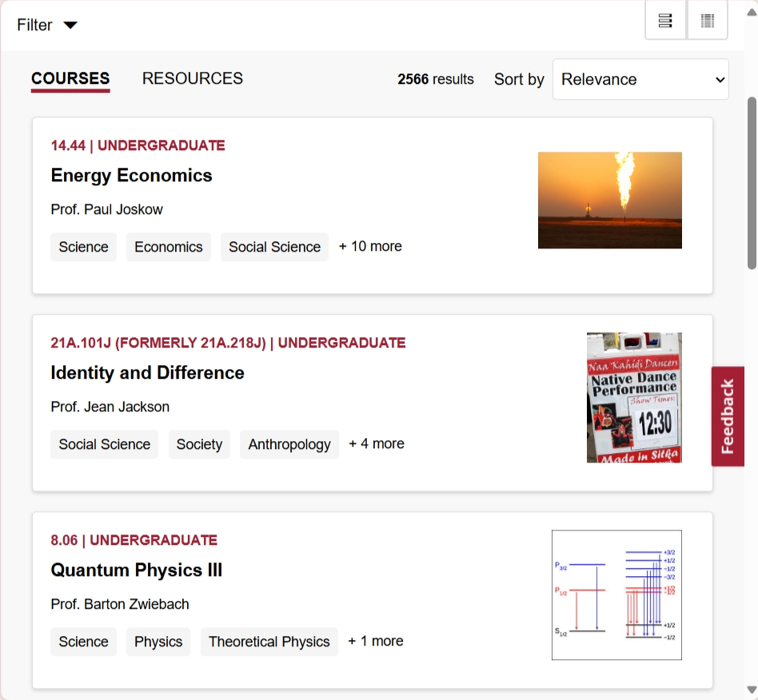Click the Anthropology topic tag
Screen dimensions: 758x700
tap(289, 444)
